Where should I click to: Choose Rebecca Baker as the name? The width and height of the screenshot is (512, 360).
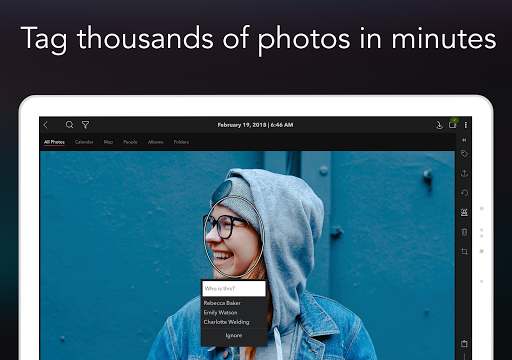point(222,303)
